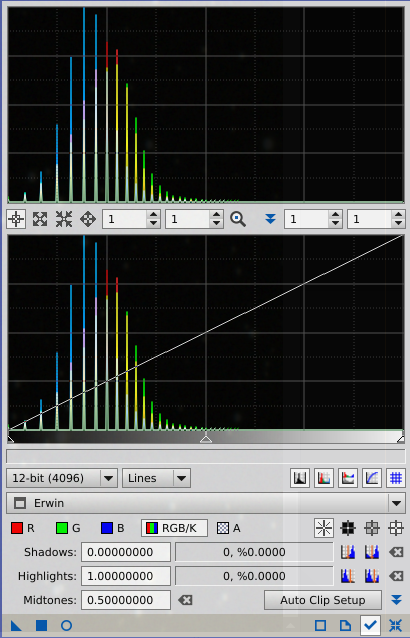This screenshot has width=410, height=638.
Task: Click the black histogram reject saturated pixels icon
Action: [x=300, y=478]
